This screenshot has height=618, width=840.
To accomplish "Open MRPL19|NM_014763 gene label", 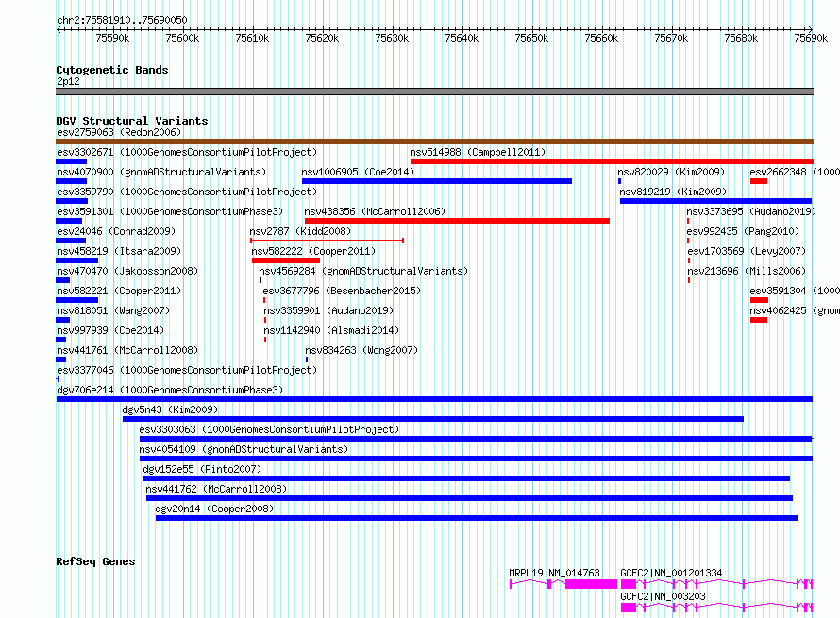I will coord(554,573).
